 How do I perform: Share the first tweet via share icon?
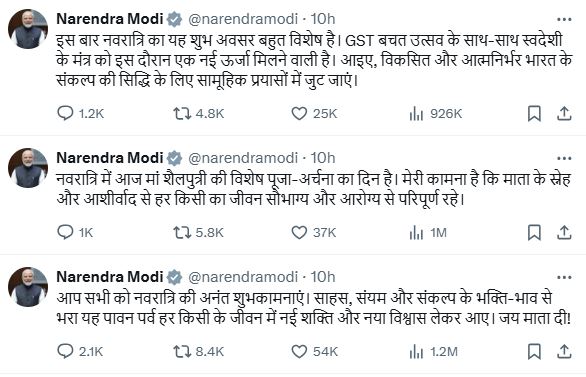[564, 113]
